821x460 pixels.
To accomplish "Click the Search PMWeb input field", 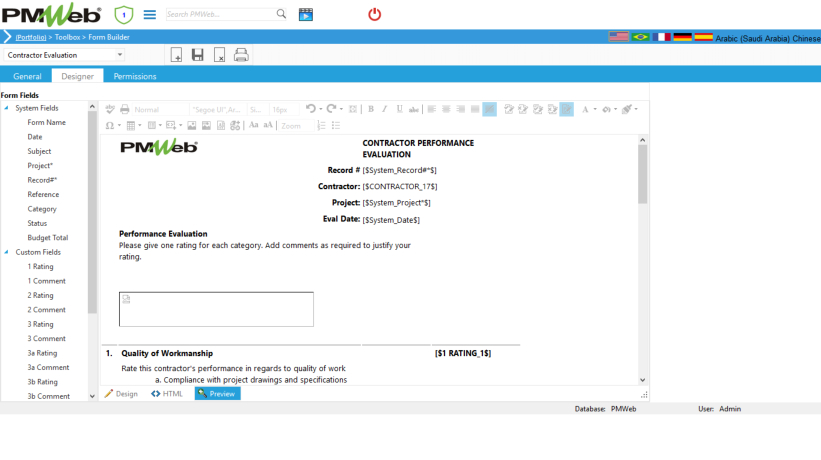I will click(218, 14).
